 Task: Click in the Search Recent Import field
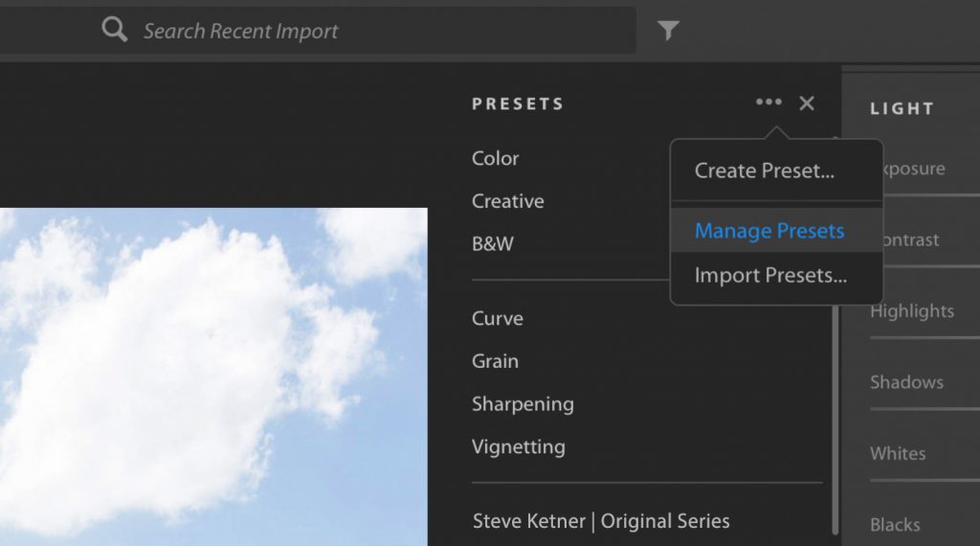tap(383, 31)
